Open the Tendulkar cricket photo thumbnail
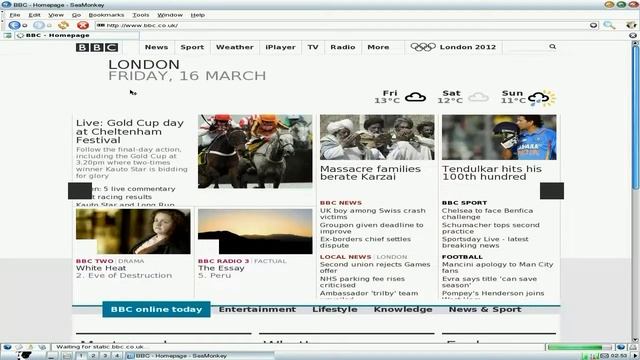This screenshot has height=360, width=640. [x=499, y=137]
